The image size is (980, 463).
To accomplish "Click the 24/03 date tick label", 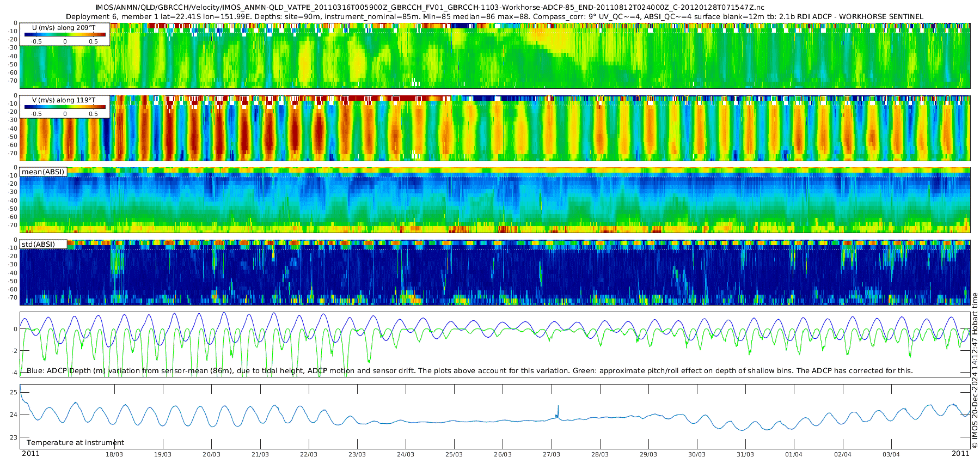I will tap(406, 454).
